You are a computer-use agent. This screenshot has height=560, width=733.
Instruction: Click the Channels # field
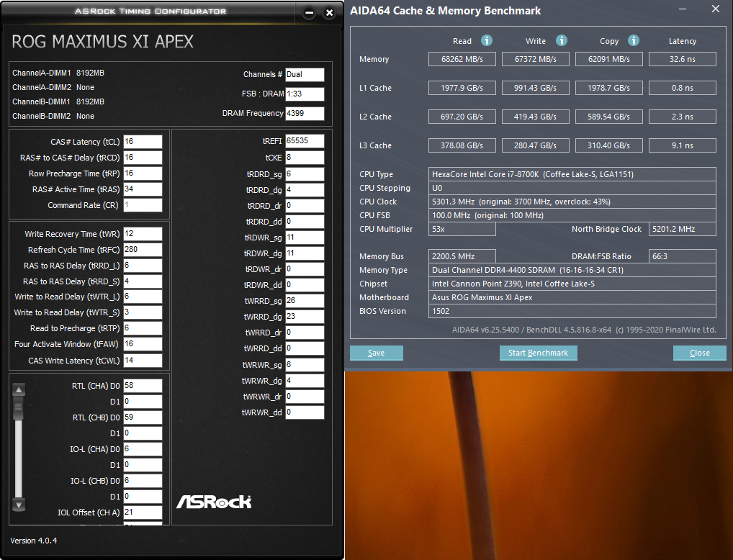pos(305,75)
